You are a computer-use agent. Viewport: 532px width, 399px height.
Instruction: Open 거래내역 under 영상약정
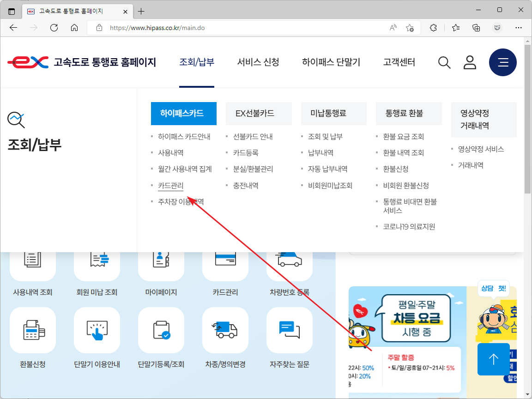[471, 166]
